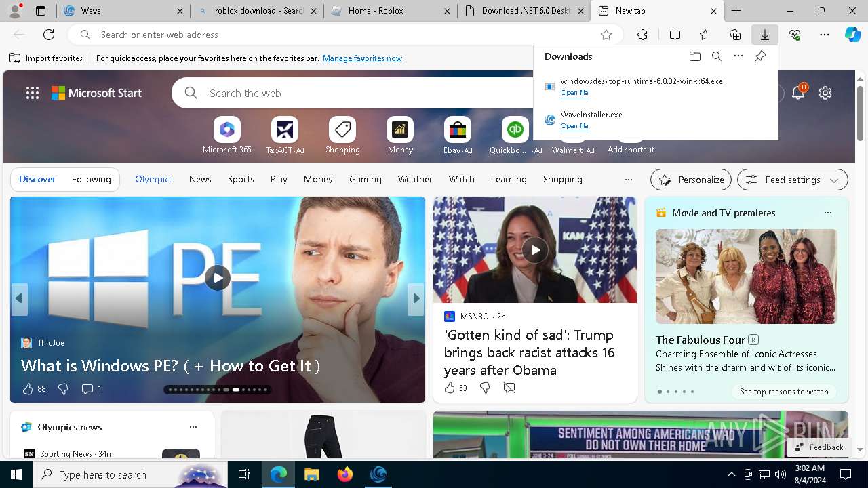Open Microsoft apps grid launcher
The height and width of the screenshot is (488, 868).
(x=33, y=93)
